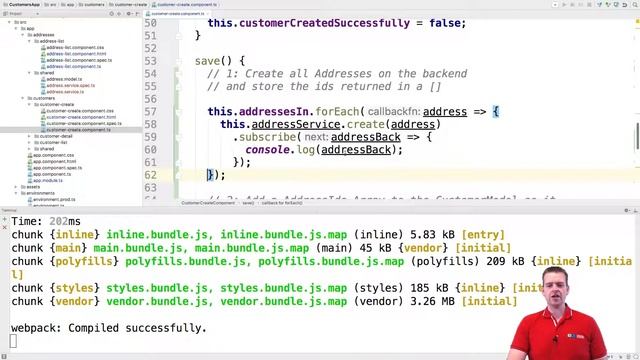Click fold end marker at line 62
Image resolution: width=640 pixels, height=360 pixels.
point(178,176)
